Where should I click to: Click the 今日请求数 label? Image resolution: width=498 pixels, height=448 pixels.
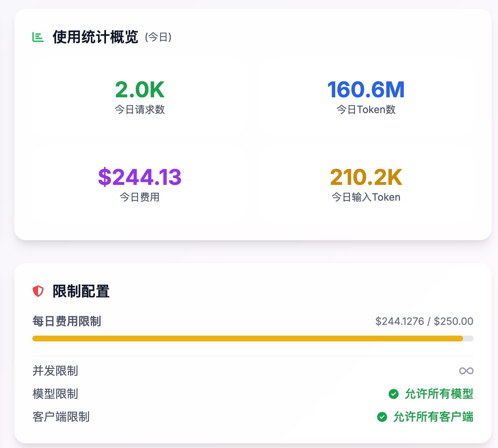(x=140, y=109)
